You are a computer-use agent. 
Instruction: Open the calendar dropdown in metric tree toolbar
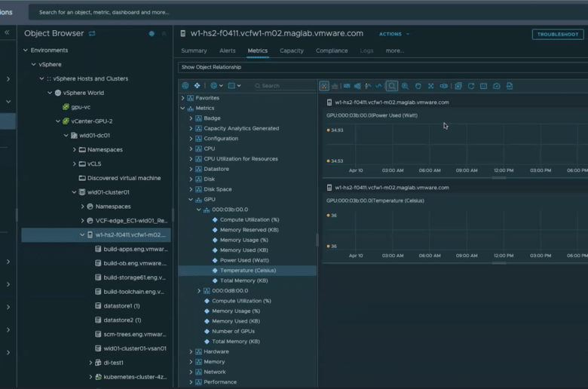pyautogui.click(x=234, y=85)
